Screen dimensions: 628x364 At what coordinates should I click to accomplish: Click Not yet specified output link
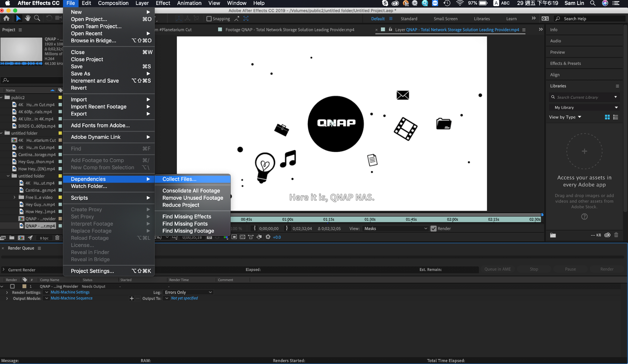pos(185,298)
